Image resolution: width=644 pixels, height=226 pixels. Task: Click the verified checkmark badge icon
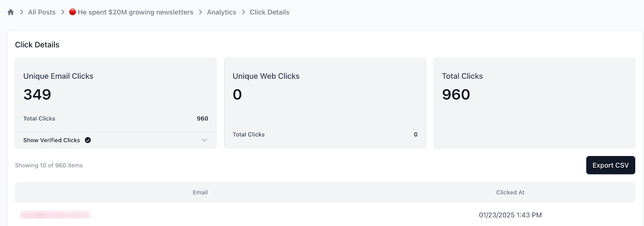pos(88,140)
